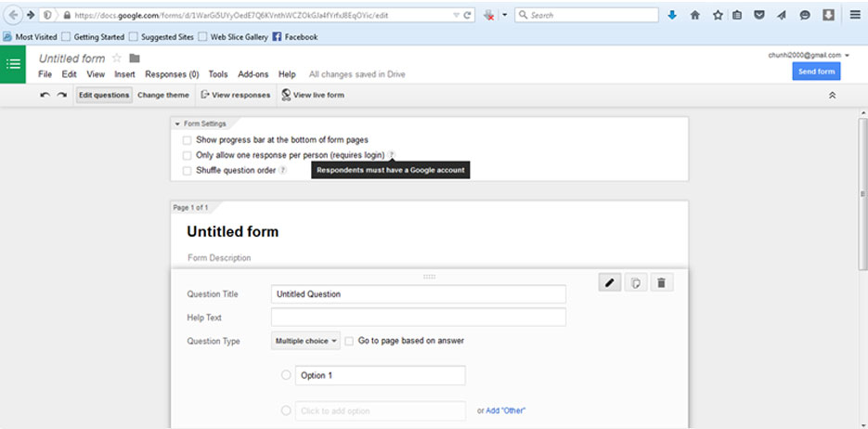This screenshot has height=429, width=868.
Task: Check Only allow one response per person
Action: (x=188, y=155)
